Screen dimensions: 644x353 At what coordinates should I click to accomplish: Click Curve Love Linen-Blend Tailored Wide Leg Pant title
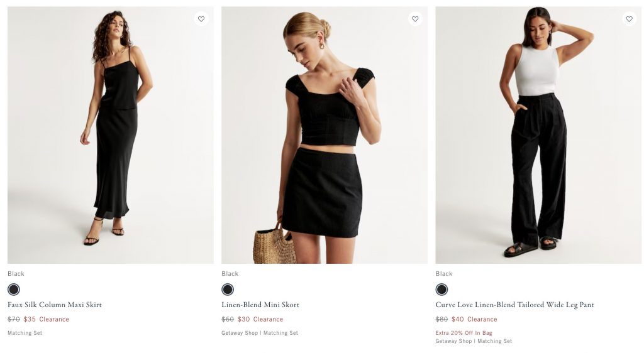click(x=514, y=305)
